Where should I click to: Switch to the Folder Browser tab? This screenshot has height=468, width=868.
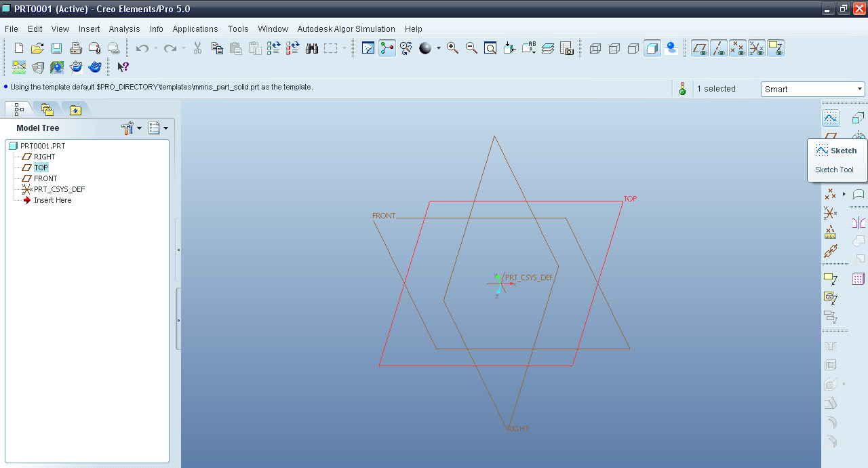tap(47, 109)
